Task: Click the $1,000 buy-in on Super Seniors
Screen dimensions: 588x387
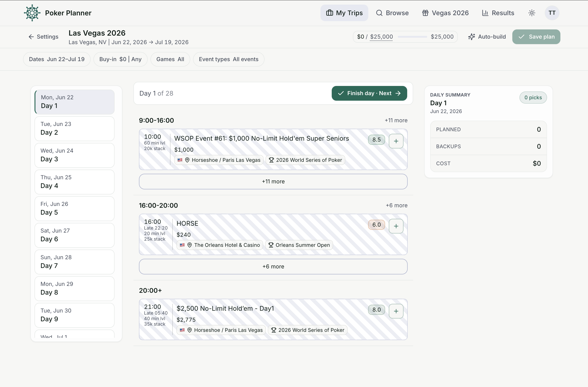Action: point(184,150)
